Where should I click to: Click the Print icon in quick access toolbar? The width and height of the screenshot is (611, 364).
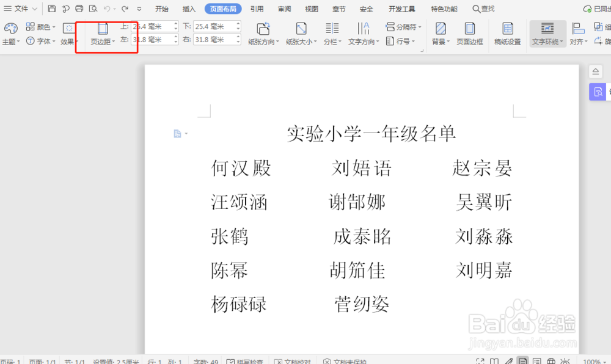pyautogui.click(x=79, y=9)
